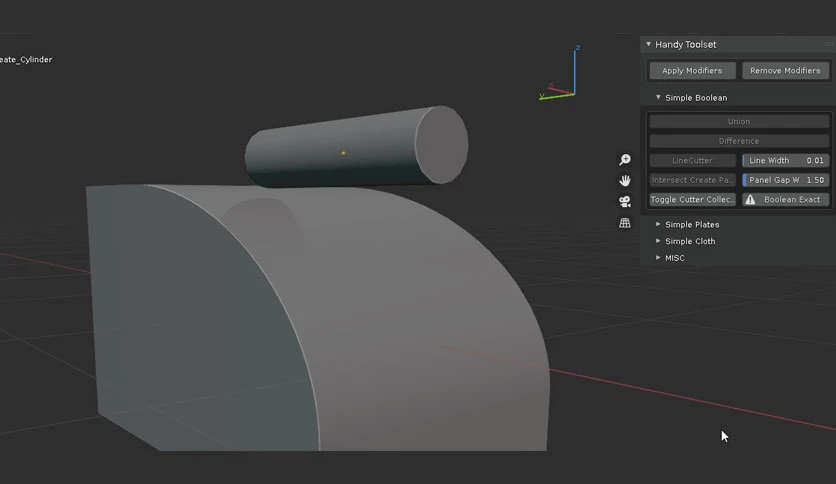Image resolution: width=836 pixels, height=484 pixels.
Task: Click the Z axis on the gizmo
Action: 577,48
